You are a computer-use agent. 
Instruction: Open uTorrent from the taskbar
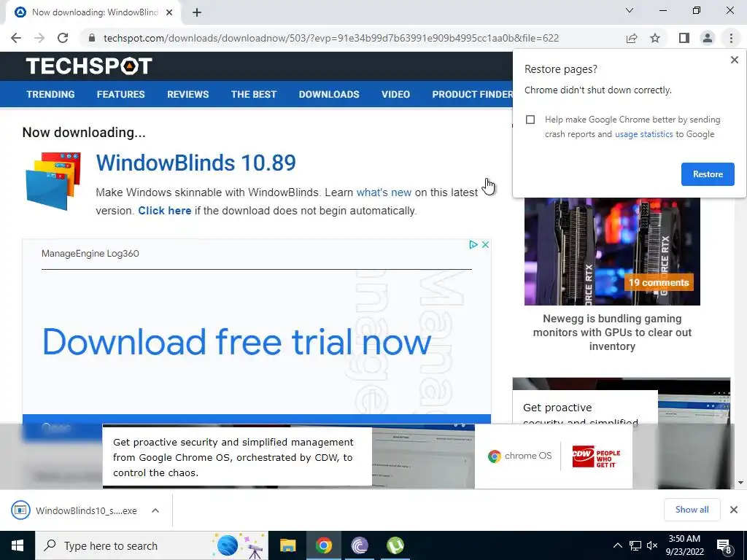point(395,545)
